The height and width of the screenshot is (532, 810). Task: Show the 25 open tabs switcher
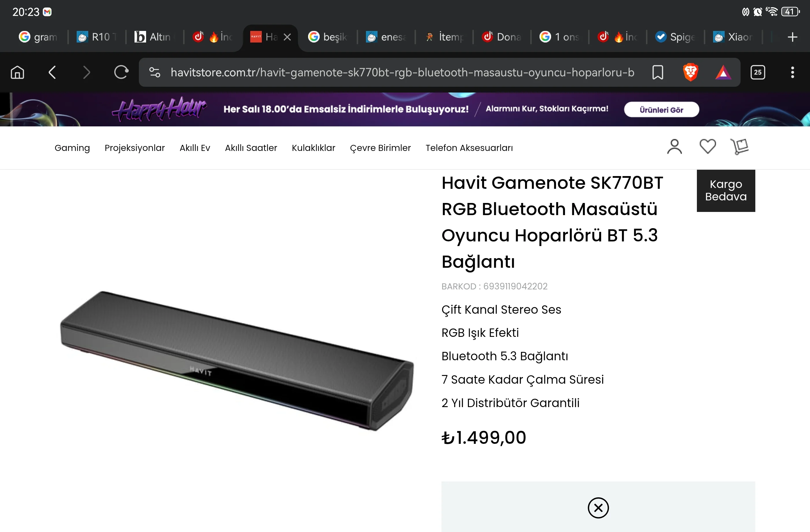click(758, 72)
